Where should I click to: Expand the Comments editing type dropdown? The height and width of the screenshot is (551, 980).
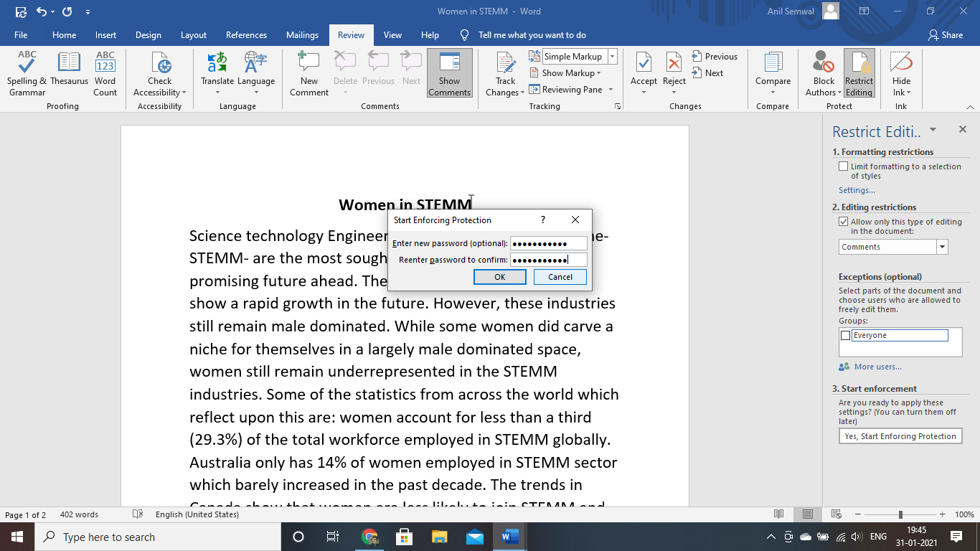pos(942,247)
